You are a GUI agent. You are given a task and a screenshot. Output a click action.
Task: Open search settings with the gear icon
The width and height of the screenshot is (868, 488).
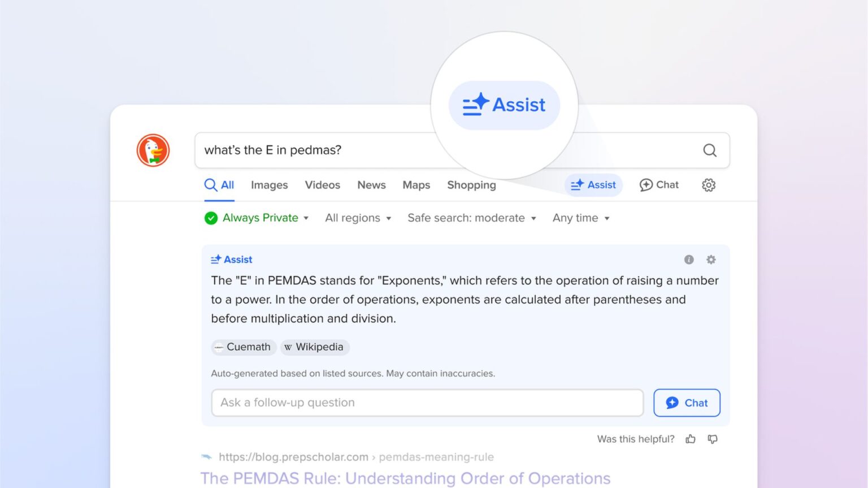708,185
